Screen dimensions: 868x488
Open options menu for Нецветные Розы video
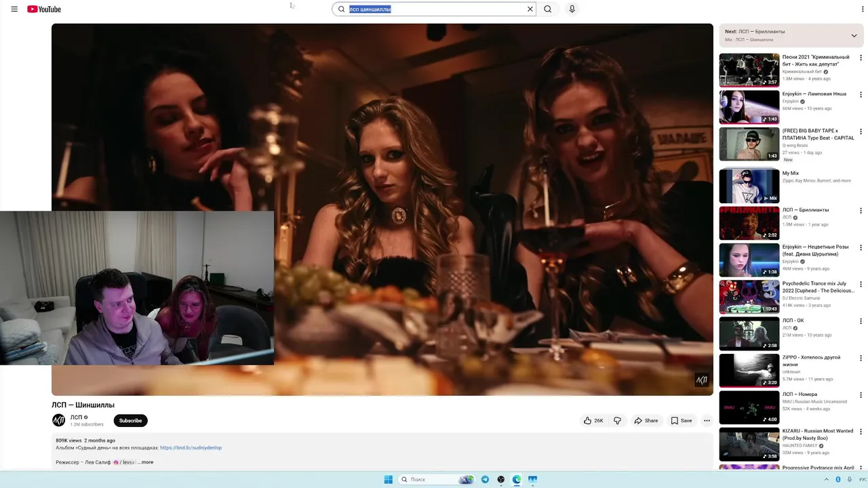point(861,247)
